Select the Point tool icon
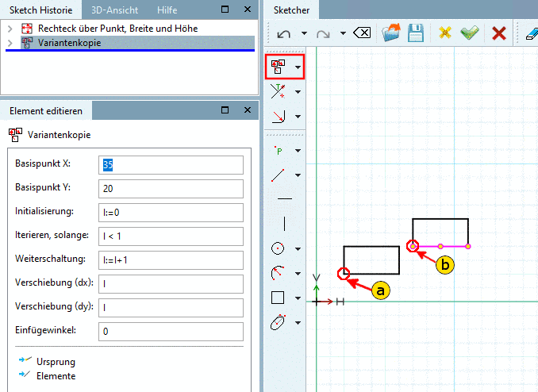 click(278, 150)
